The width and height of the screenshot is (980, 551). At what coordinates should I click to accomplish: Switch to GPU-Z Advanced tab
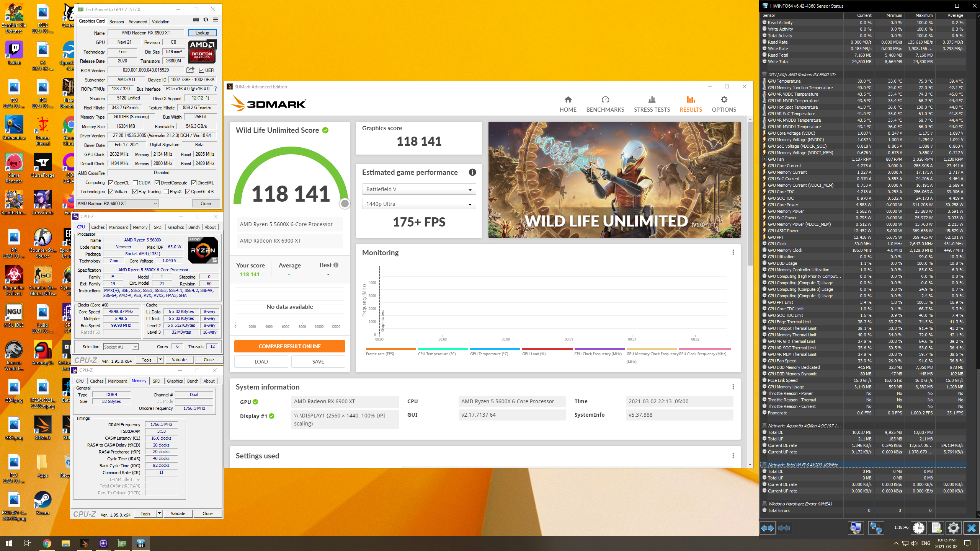(x=137, y=21)
